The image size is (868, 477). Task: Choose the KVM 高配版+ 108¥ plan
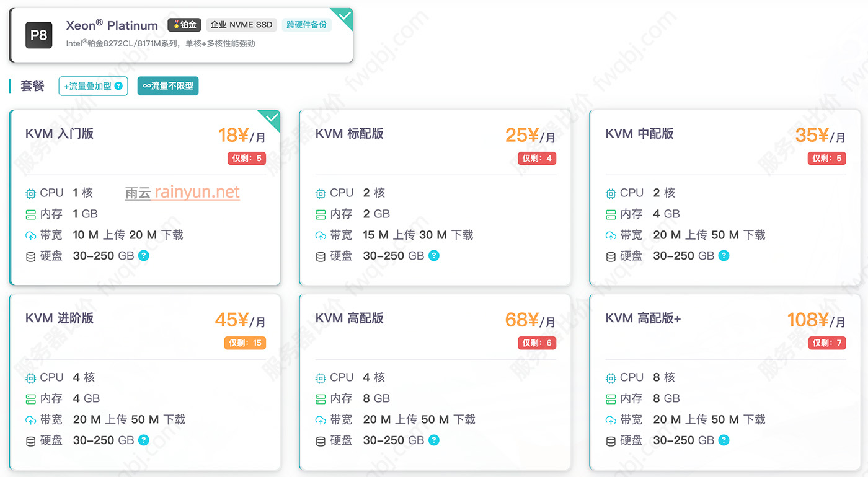click(725, 382)
